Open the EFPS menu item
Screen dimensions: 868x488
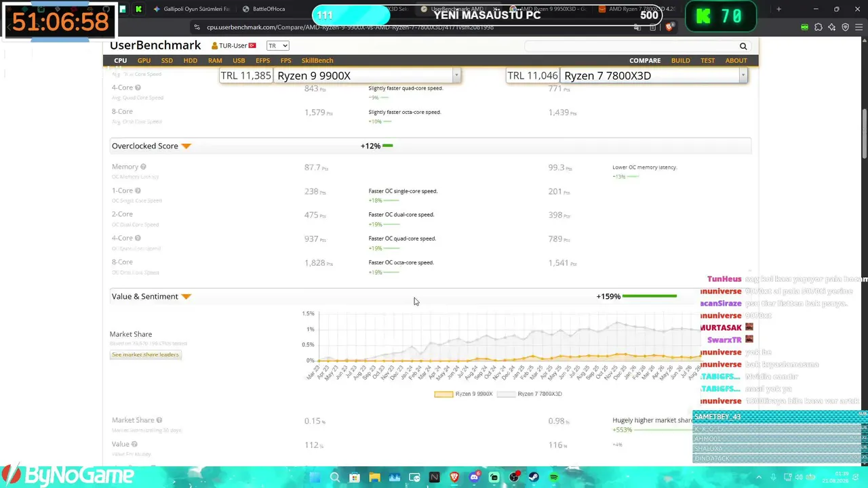tap(262, 60)
